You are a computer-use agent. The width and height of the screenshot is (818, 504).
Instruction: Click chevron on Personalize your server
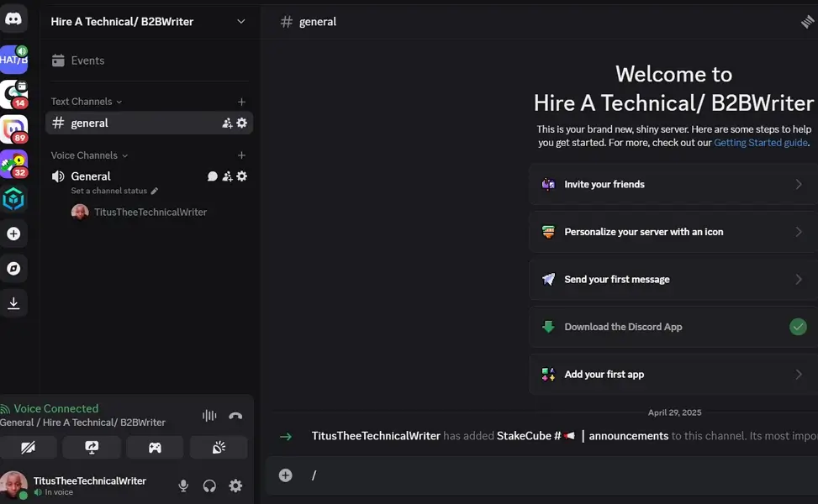coord(798,232)
